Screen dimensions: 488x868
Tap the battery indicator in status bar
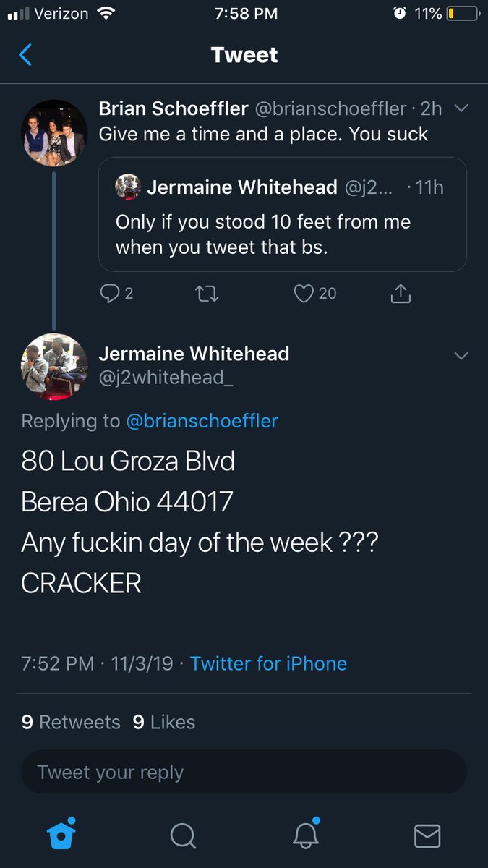point(463,13)
